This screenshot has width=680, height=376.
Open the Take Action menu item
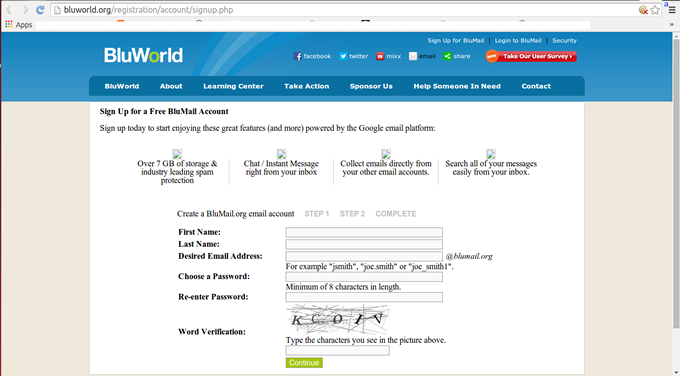[307, 86]
